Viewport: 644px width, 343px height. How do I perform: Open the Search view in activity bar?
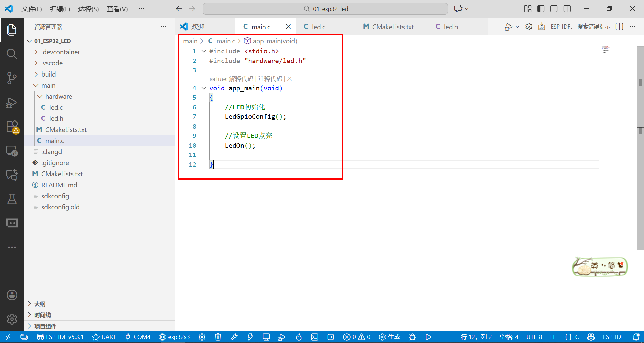click(12, 54)
